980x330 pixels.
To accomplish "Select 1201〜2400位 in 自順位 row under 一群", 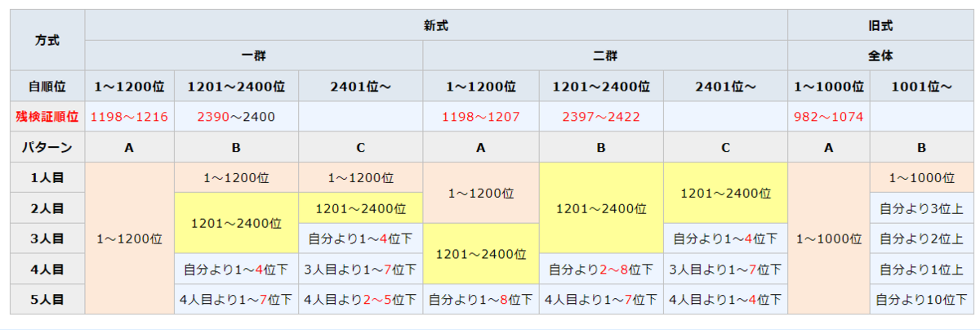I will click(236, 86).
